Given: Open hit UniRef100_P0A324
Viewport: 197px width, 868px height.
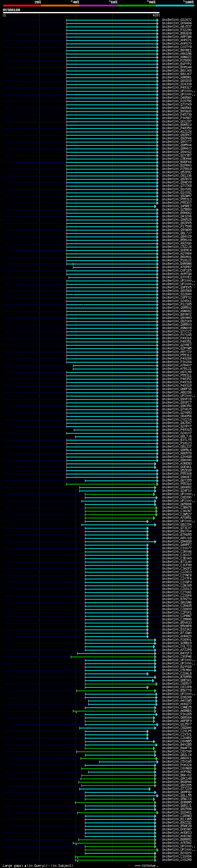Looking at the screenshot, I should point(177,765).
